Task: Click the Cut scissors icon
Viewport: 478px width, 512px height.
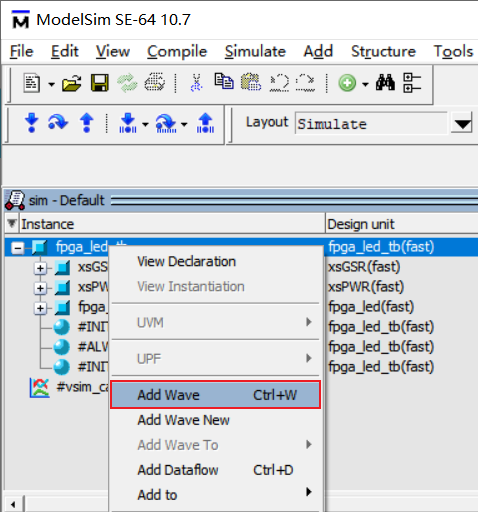Action: pos(196,83)
